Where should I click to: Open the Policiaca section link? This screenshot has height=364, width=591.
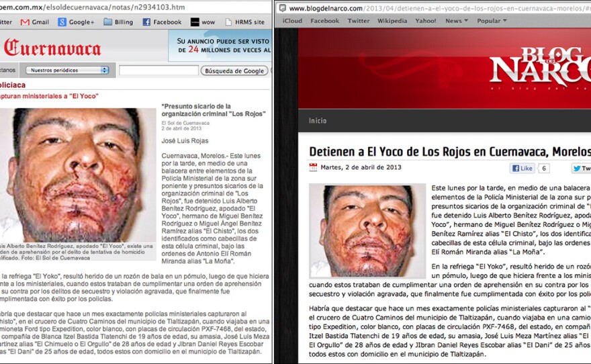12,85
